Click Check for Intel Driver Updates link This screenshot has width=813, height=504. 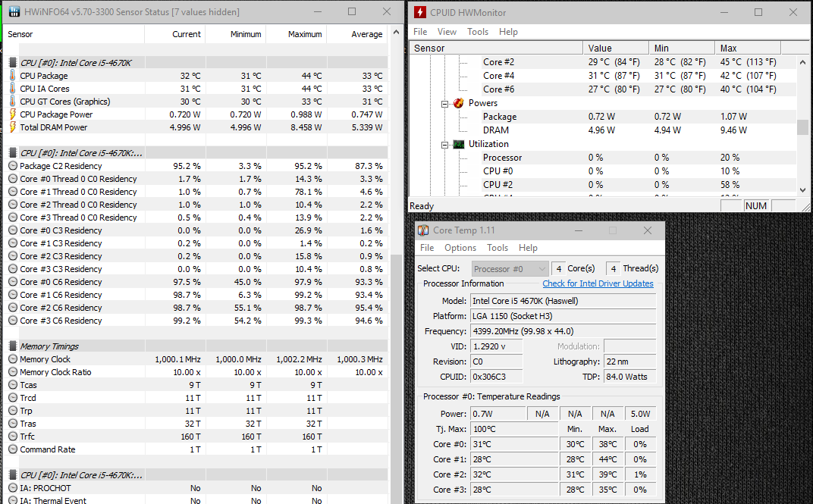(598, 283)
